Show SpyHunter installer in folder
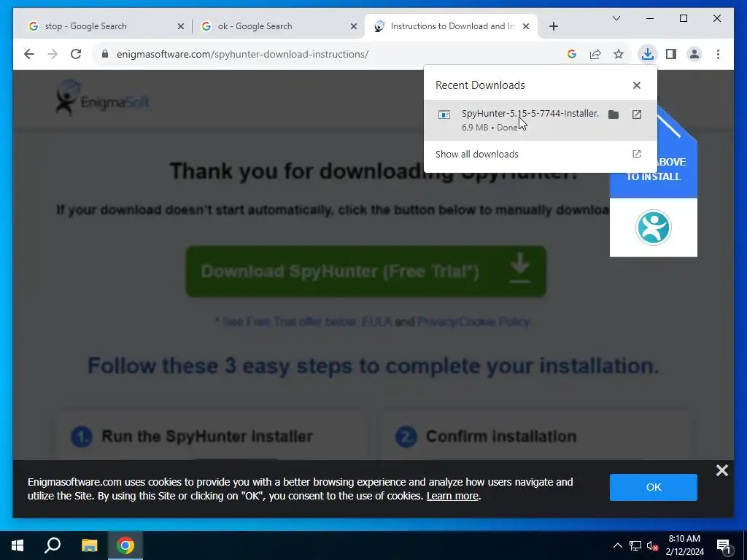Viewport: 747px width, 560px height. [614, 114]
